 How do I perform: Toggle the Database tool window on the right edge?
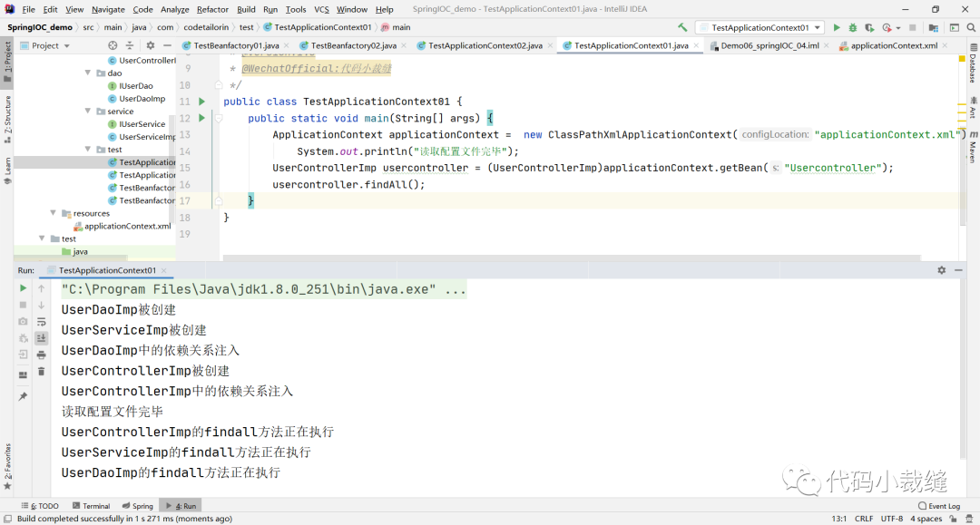pos(973,63)
